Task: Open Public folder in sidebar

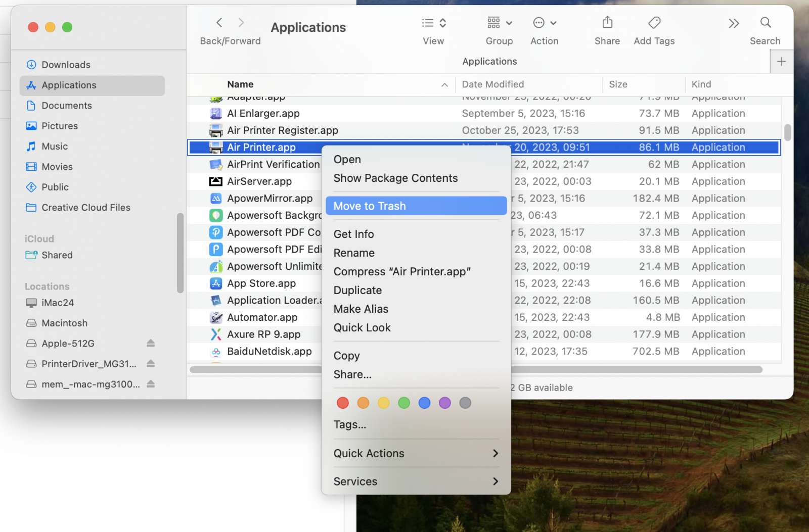Action: [93, 187]
